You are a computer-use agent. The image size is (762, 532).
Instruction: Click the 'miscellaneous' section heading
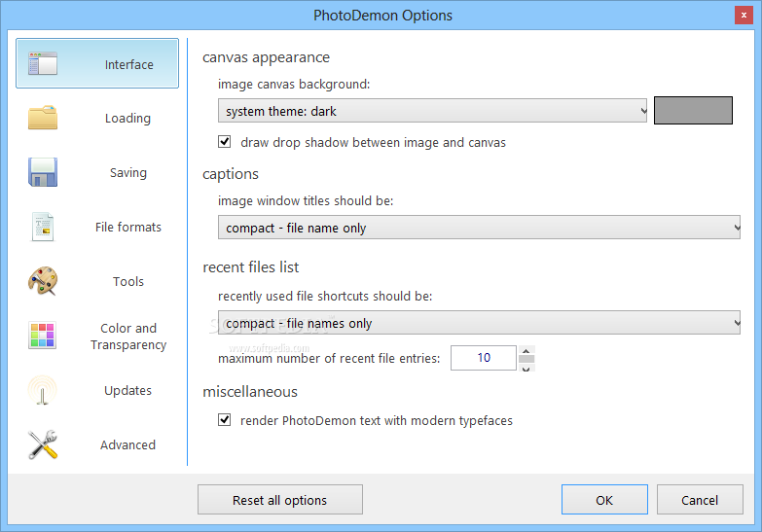[x=250, y=392]
